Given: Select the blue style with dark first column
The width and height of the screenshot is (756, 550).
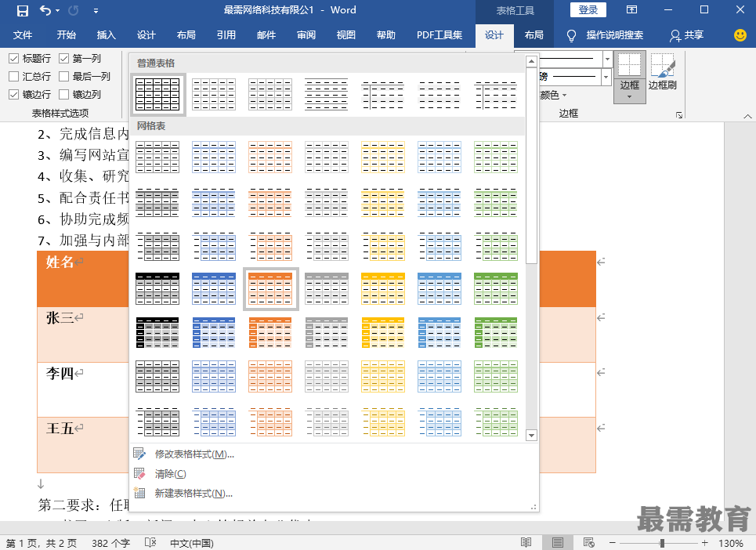Looking at the screenshot, I should pos(214,333).
